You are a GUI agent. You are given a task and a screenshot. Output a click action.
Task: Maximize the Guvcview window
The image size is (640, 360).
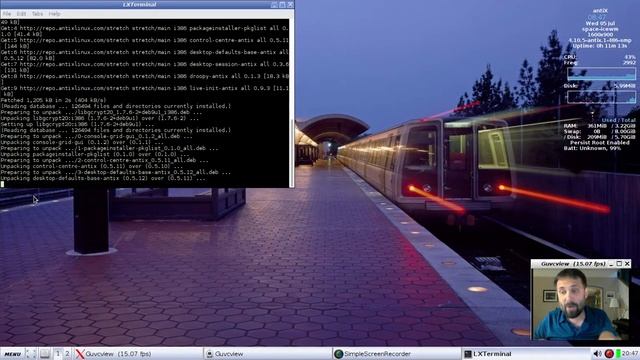[619, 264]
